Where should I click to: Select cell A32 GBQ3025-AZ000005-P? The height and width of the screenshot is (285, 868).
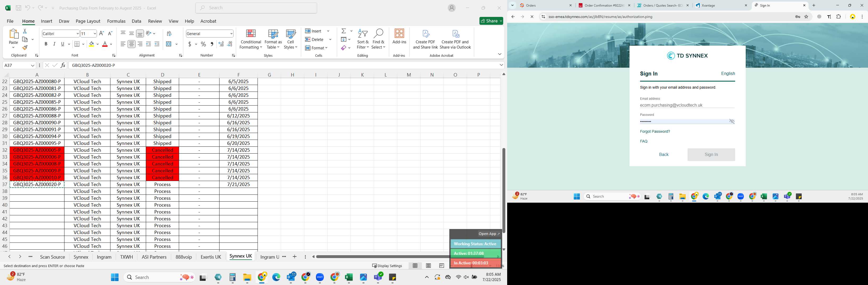(x=37, y=150)
